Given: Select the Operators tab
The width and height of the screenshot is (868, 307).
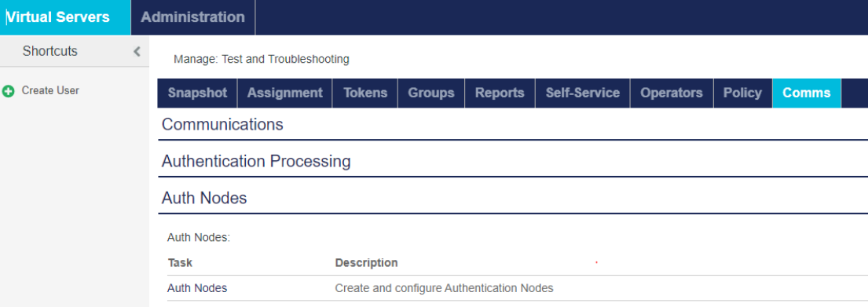Looking at the screenshot, I should (672, 93).
